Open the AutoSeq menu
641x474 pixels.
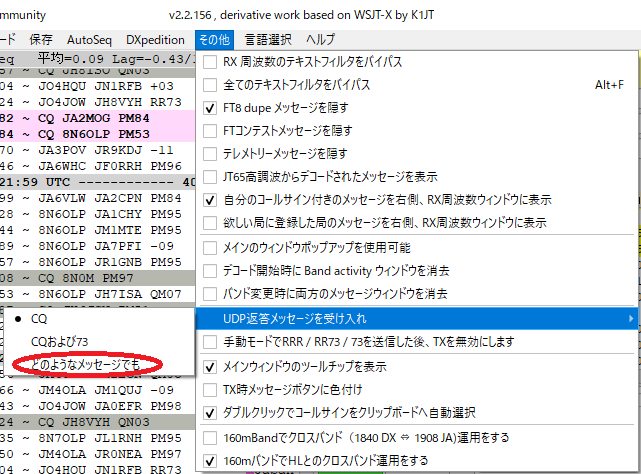tap(89, 40)
